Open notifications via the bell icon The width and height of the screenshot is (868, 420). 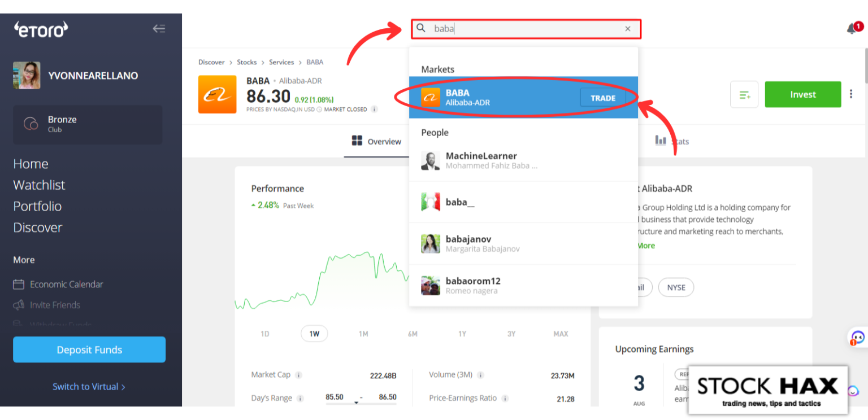(851, 28)
